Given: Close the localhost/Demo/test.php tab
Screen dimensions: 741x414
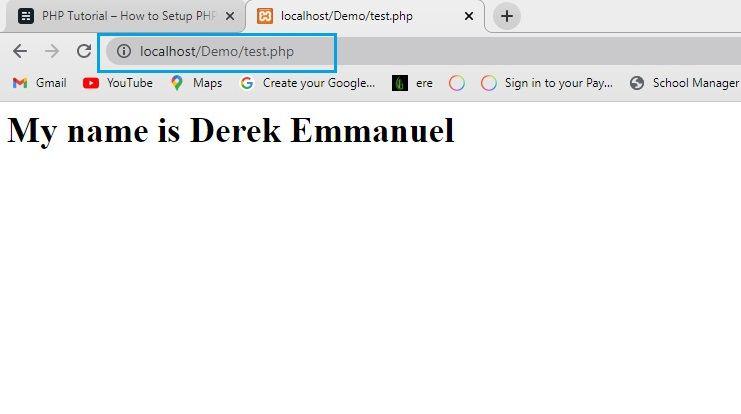Looking at the screenshot, I should click(x=469, y=16).
